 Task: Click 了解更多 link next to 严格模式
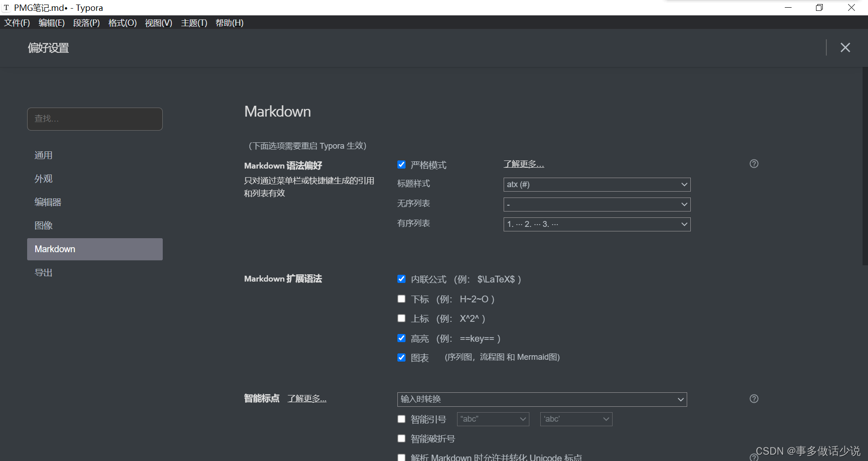click(524, 164)
